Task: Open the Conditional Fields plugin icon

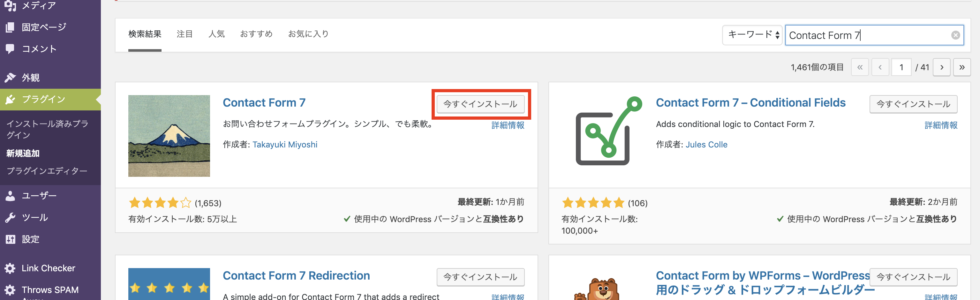Action: 609,131
